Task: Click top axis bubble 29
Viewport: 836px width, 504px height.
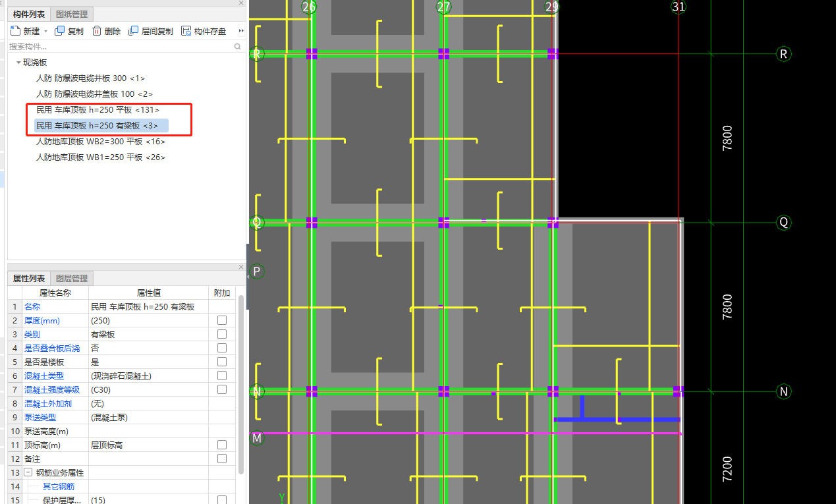Action: 552,7
